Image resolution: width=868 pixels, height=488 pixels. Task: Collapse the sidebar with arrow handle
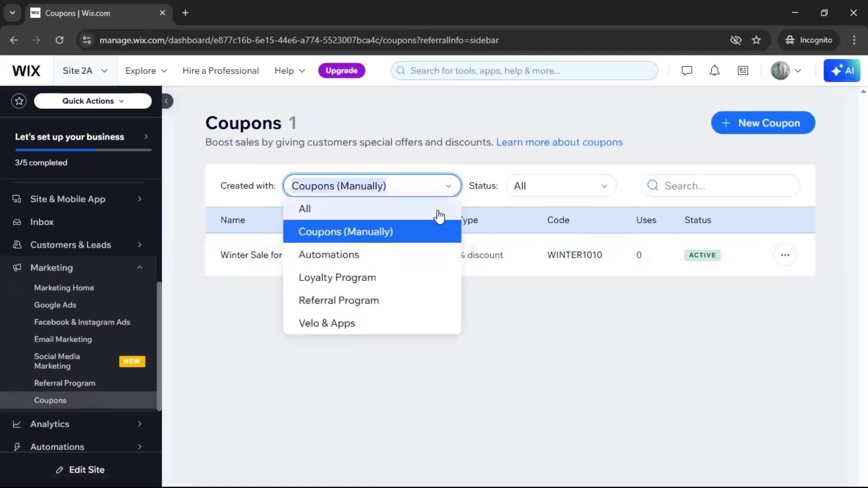166,101
